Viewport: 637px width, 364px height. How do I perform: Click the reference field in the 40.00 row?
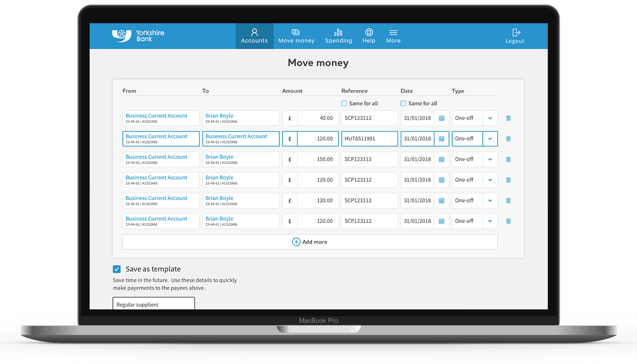pyautogui.click(x=369, y=118)
